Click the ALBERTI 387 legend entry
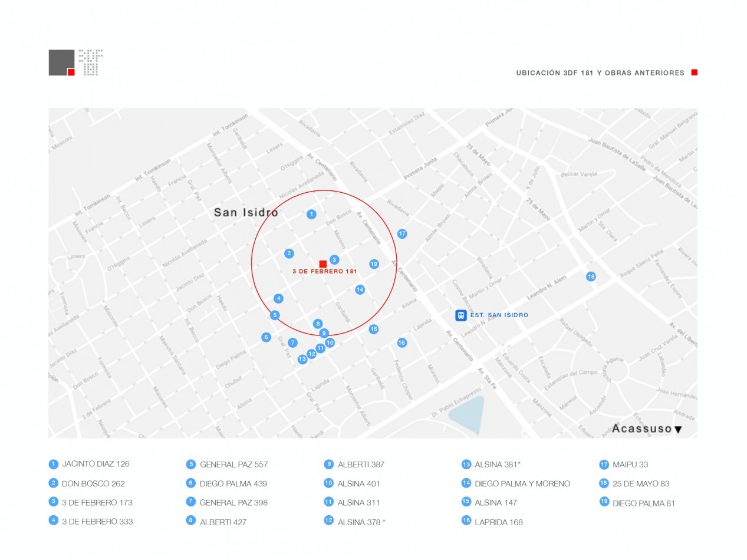This screenshot has width=747, height=560. 361,465
